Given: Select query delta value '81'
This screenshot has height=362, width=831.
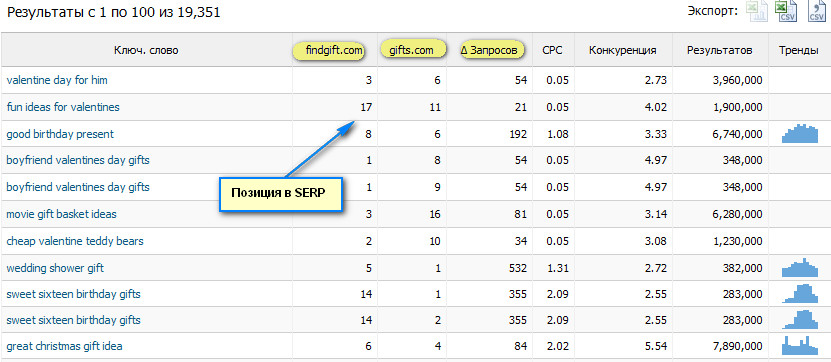Looking at the screenshot, I should click(x=521, y=214).
